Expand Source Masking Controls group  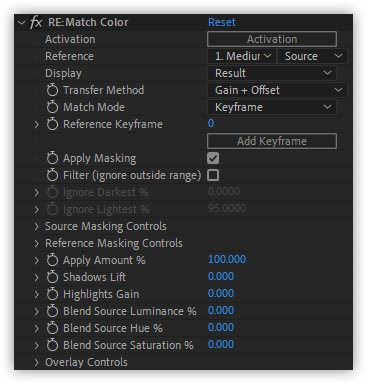[37, 226]
